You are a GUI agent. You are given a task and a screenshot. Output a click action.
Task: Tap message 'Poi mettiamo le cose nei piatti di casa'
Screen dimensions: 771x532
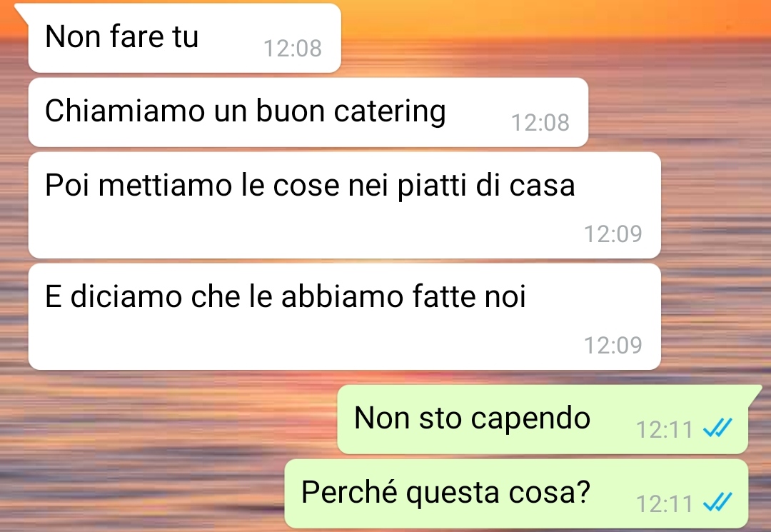344,205
